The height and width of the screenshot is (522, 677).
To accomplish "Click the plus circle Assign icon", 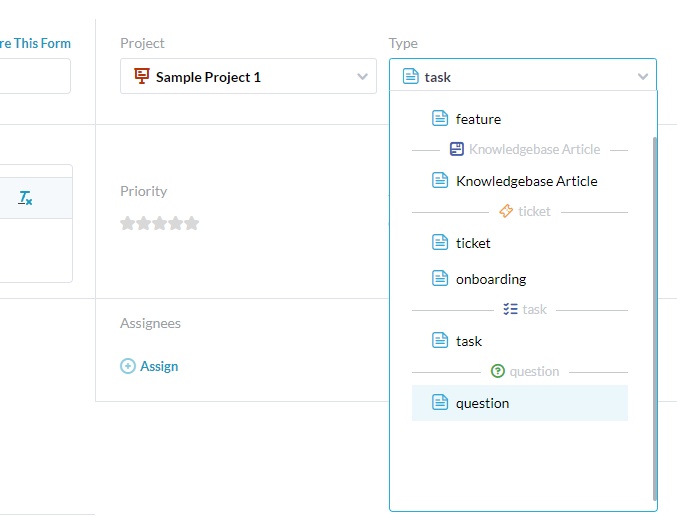I will click(128, 367).
